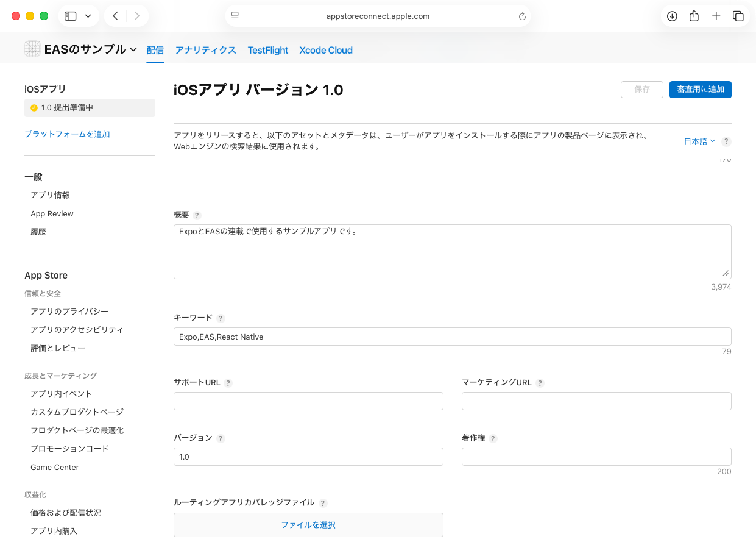Image resolution: width=756 pixels, height=542 pixels.
Task: Toggle the Safari sidebar icon
Action: 71,16
